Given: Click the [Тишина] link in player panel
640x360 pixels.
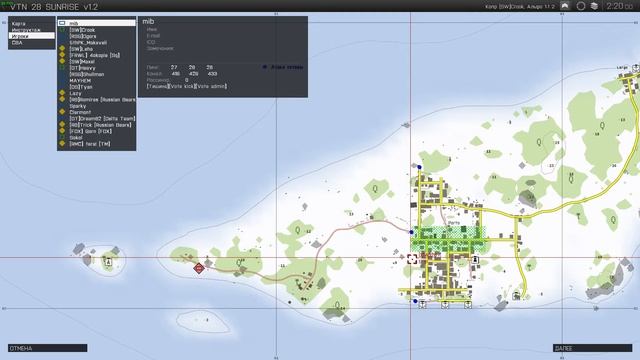Looking at the screenshot, I should (x=158, y=86).
